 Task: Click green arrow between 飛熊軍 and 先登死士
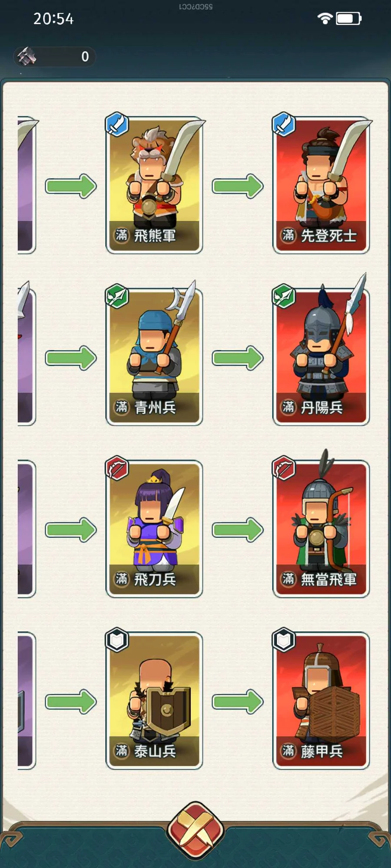point(238,186)
